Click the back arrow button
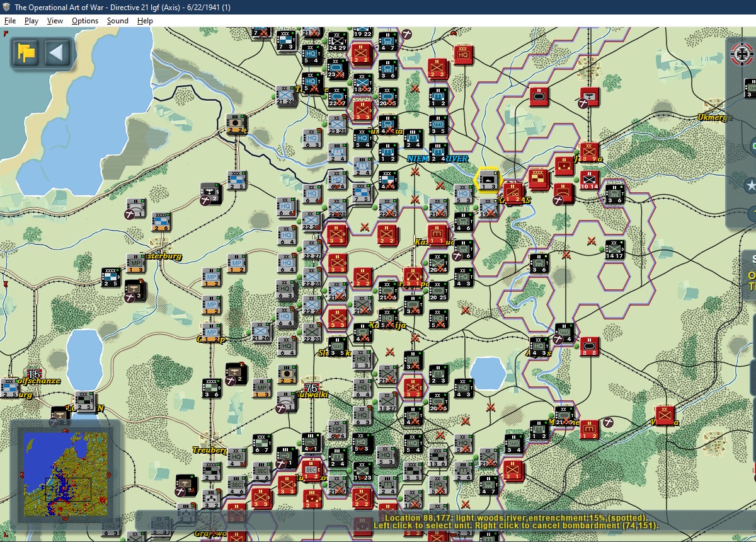Image resolution: width=756 pixels, height=542 pixels. [x=57, y=52]
